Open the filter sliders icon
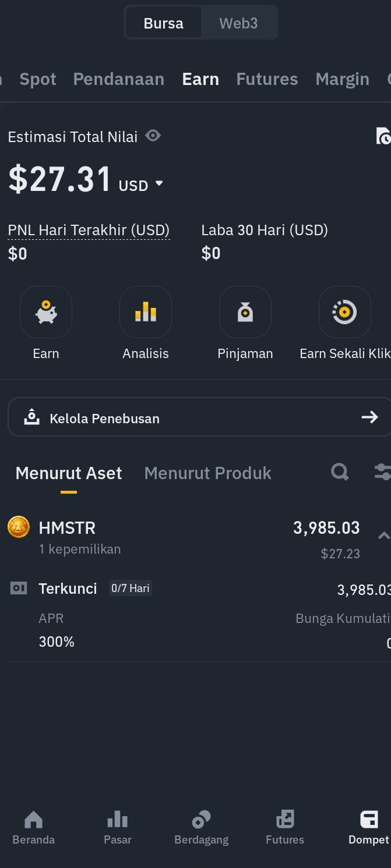Screen dimensions: 391x868 (382, 472)
